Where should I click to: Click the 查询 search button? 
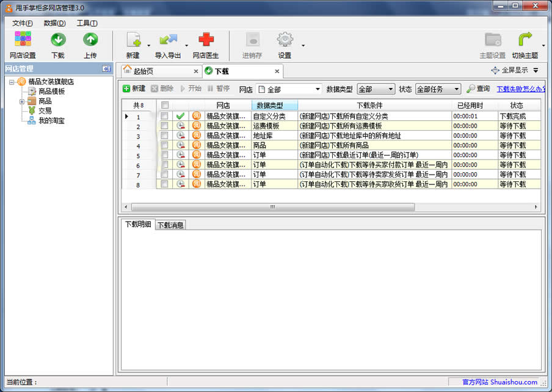click(x=478, y=89)
